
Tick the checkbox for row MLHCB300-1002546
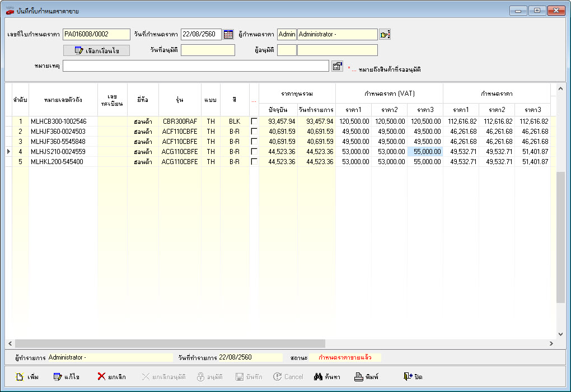254,122
